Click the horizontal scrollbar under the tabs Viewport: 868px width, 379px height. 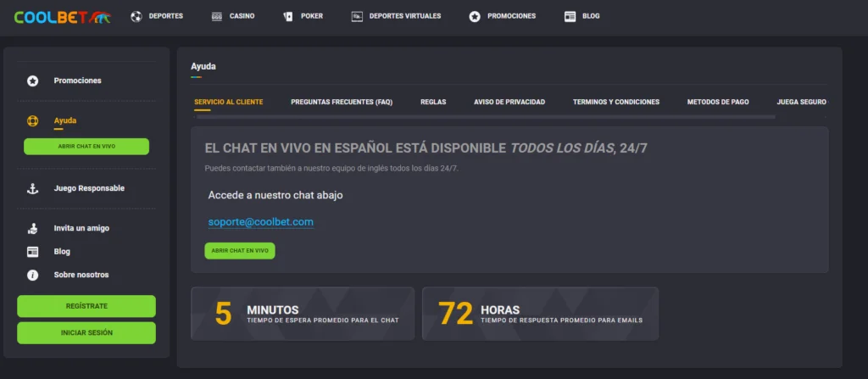483,116
